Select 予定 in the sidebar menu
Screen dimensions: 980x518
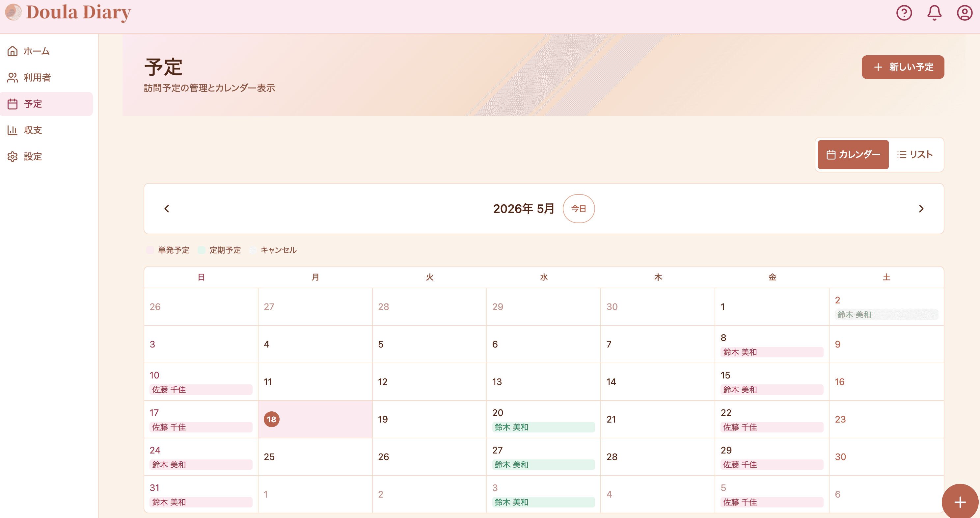point(46,104)
